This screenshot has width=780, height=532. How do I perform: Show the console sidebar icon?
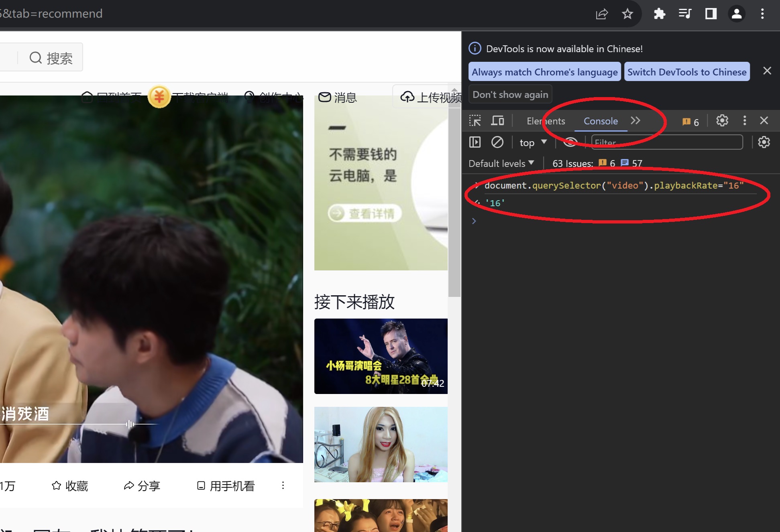pyautogui.click(x=475, y=142)
